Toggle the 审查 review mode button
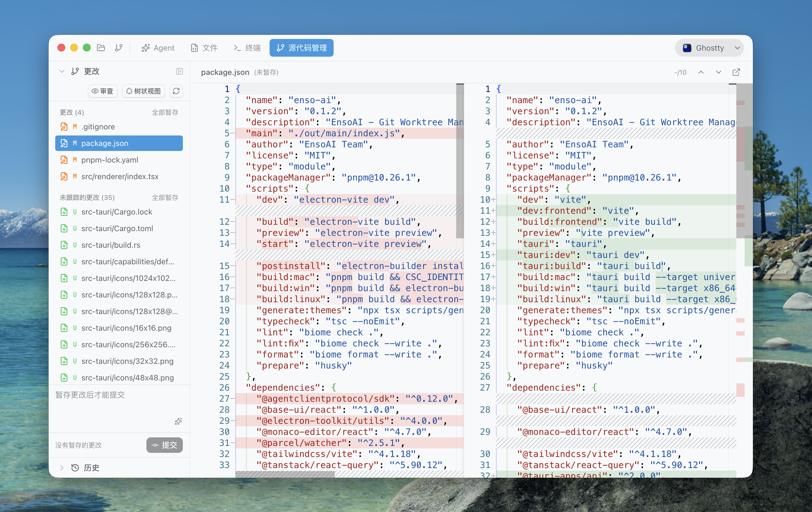812x512 pixels. 102,91
